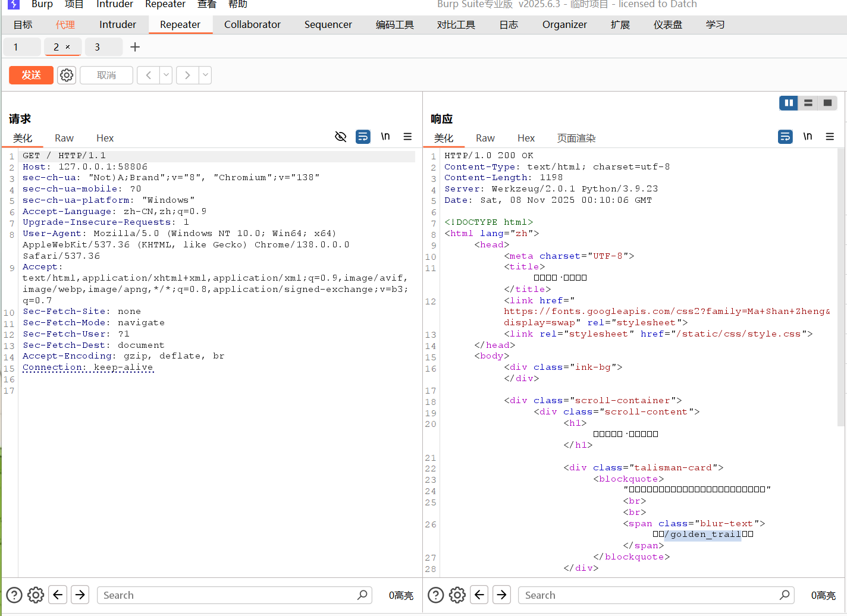Toggle word wrap in request panel

[x=363, y=137]
